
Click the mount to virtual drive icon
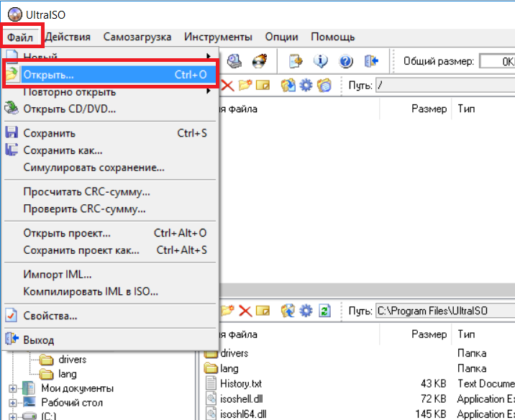click(x=234, y=61)
